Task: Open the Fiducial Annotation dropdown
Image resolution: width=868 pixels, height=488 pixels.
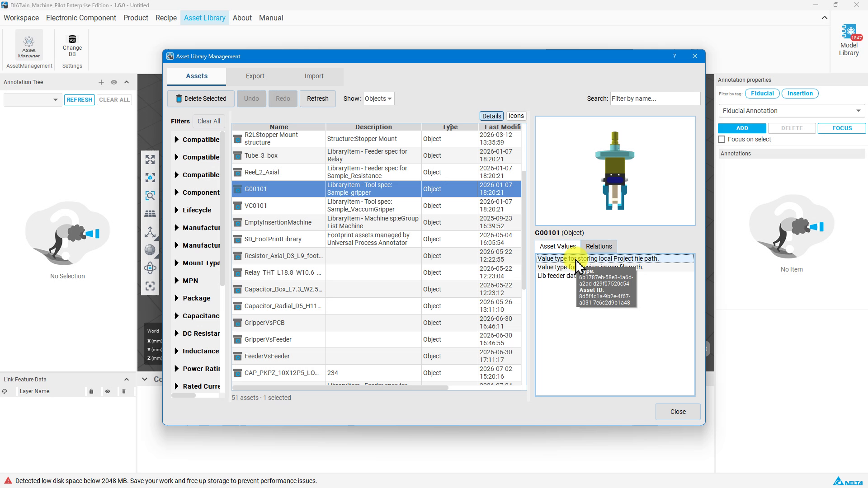Action: tap(792, 111)
